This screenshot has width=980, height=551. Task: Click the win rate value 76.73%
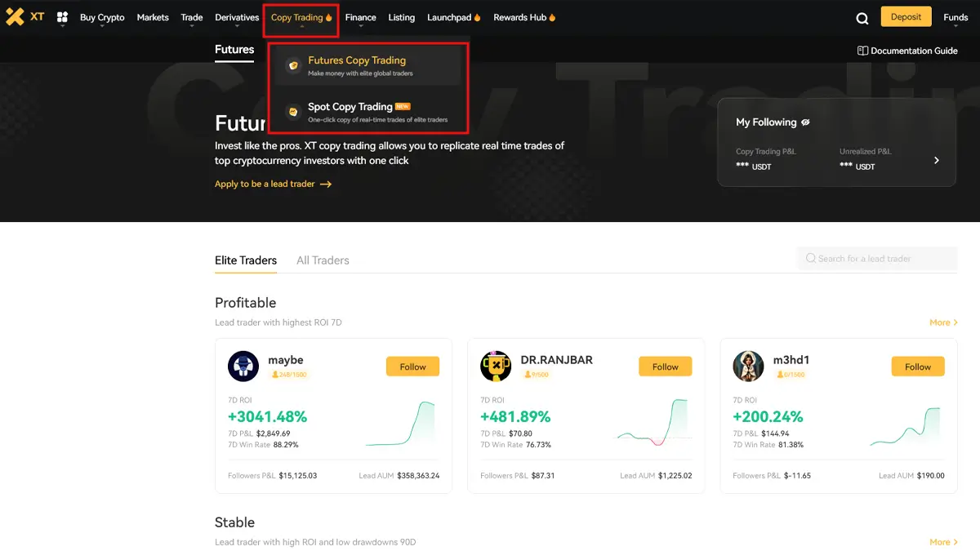[538, 445]
